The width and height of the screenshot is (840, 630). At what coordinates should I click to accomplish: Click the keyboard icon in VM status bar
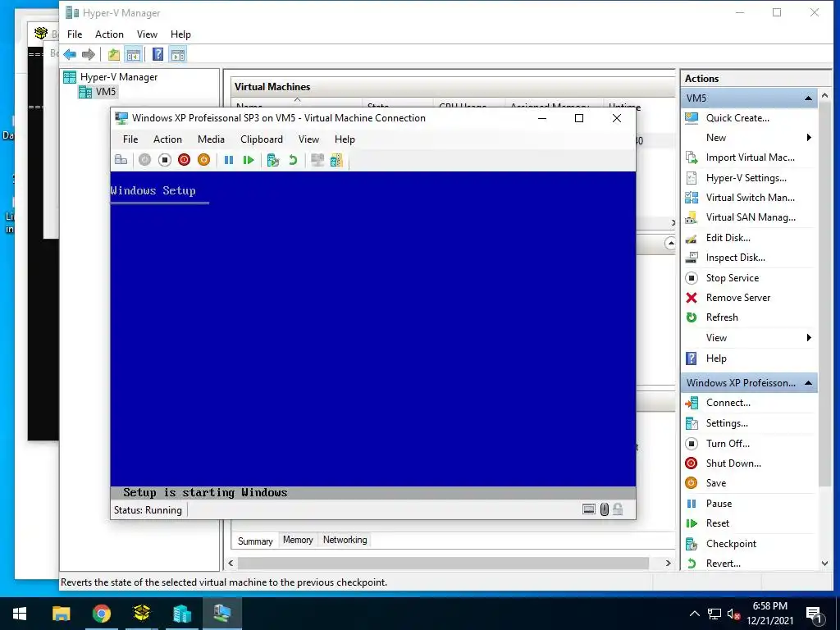[589, 509]
